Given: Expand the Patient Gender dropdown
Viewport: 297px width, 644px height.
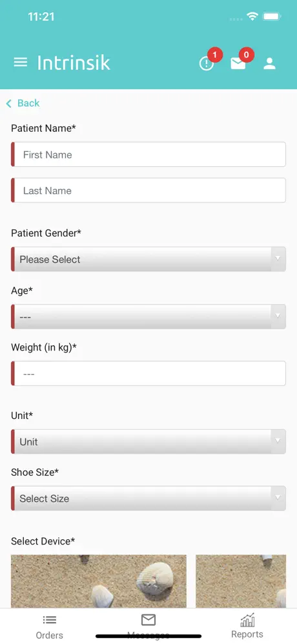Looking at the screenshot, I should [x=148, y=259].
